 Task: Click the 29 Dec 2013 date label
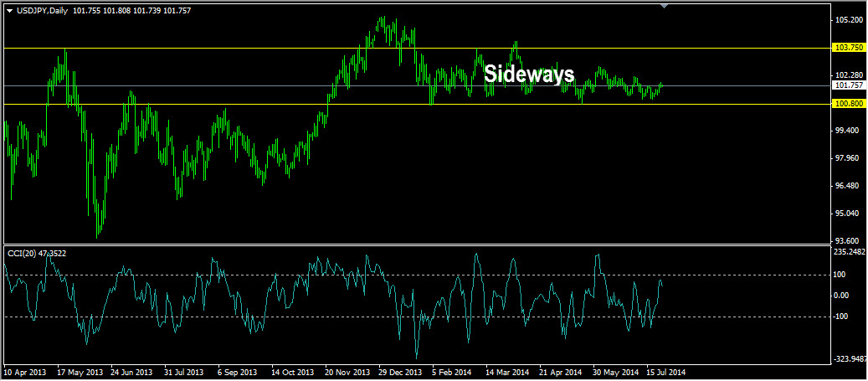(x=399, y=372)
